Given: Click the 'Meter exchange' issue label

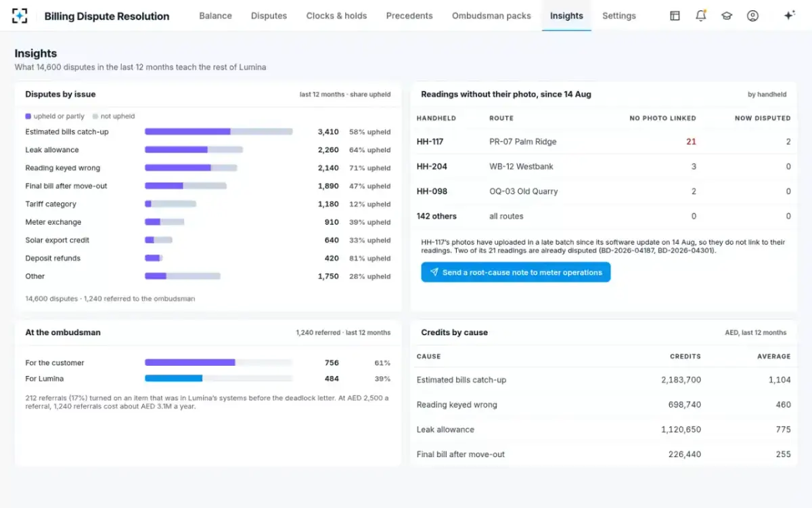Looking at the screenshot, I should [x=53, y=222].
